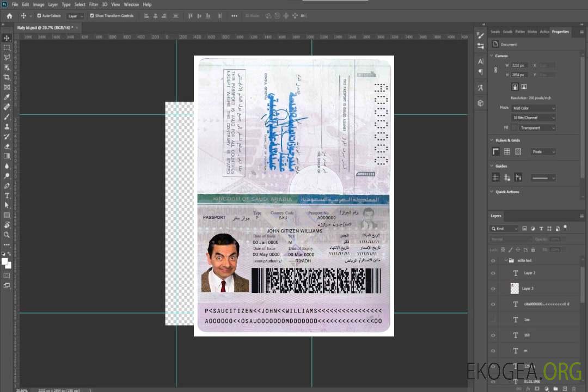Collapse the Canvas section

point(492,56)
